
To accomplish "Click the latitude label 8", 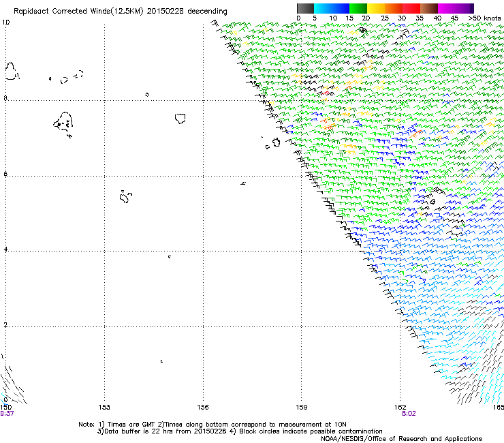I will 5,98.
